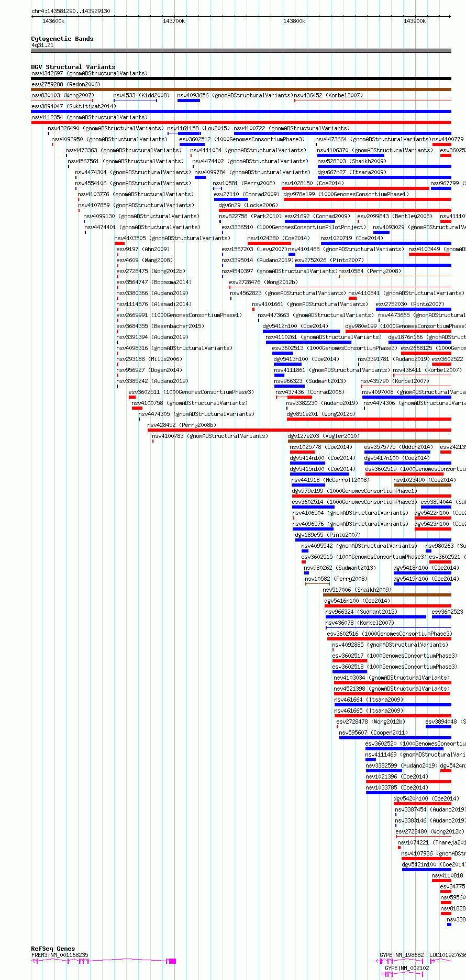
Task: Click esv2728480 (Wong2012b) label
Action: (430, 831)
